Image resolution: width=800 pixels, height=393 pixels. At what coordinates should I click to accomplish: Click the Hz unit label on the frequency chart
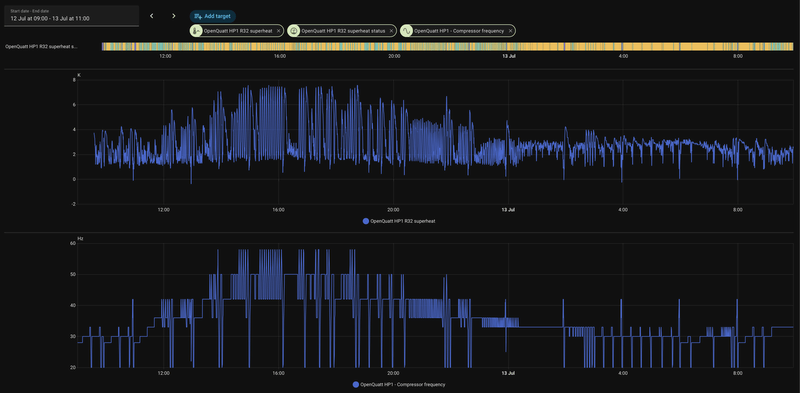tap(80, 238)
